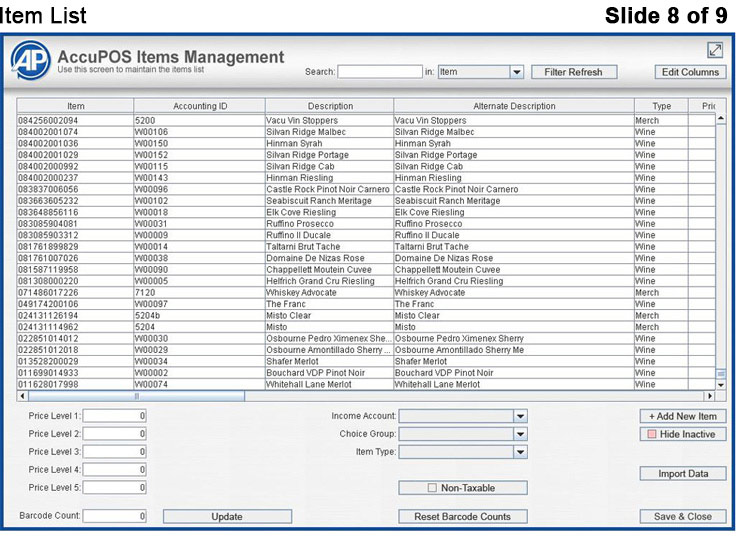Expand window using the diagonal arrow icon
The height and width of the screenshot is (556, 736).
click(715, 50)
